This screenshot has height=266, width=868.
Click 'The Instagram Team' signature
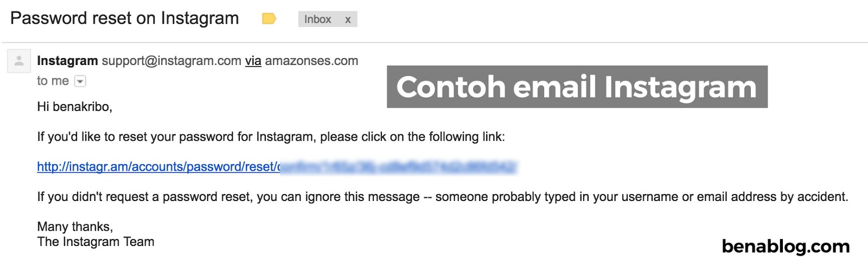pyautogui.click(x=95, y=242)
